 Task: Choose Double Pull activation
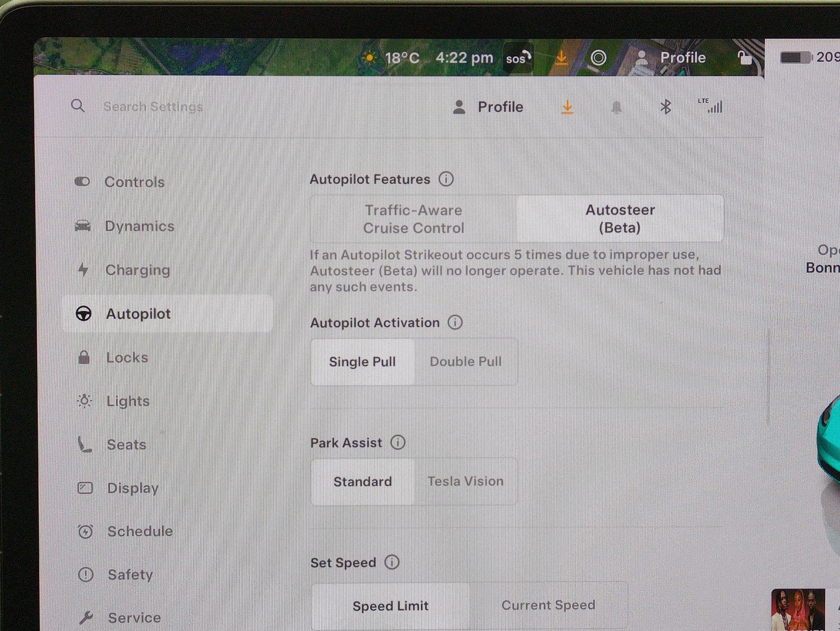coord(466,361)
